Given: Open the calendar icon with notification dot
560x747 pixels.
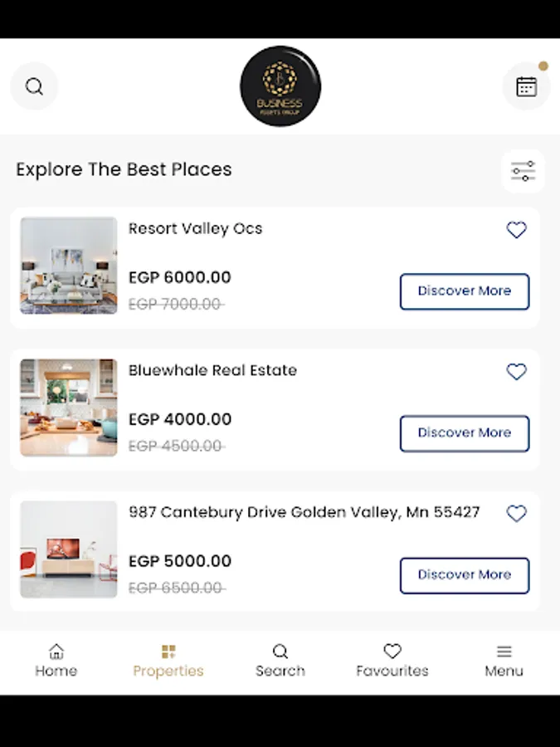Looking at the screenshot, I should (x=526, y=86).
